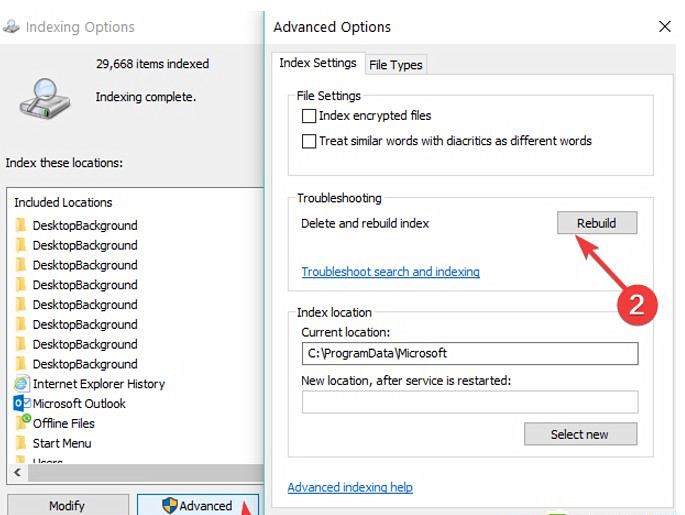Click the Indexing complete status text
Screen dimensions: 685x515
click(145, 97)
